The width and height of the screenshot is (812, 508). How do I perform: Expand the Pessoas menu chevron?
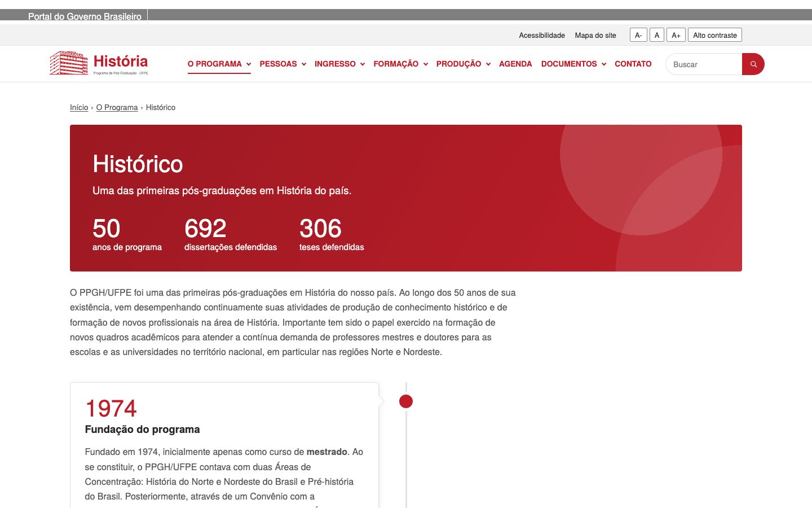[x=304, y=64]
